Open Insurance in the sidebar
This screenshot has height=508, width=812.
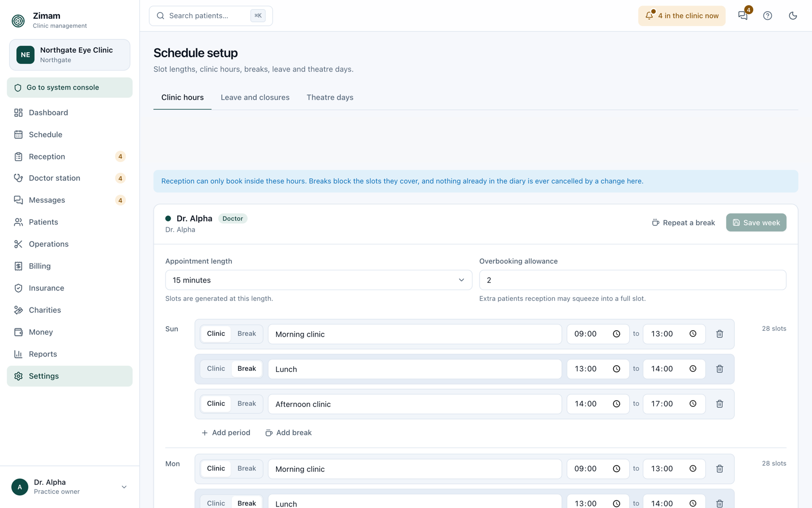[70, 288]
